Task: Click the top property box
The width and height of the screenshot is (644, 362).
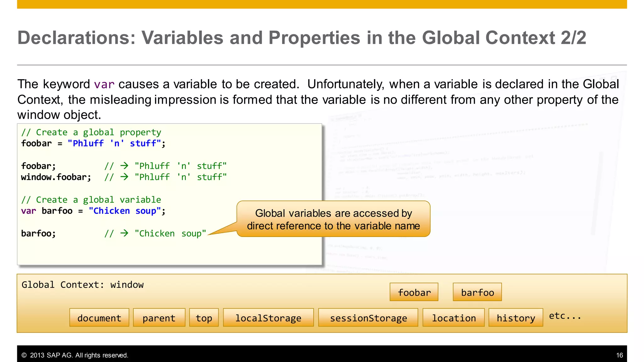Action: click(x=204, y=318)
